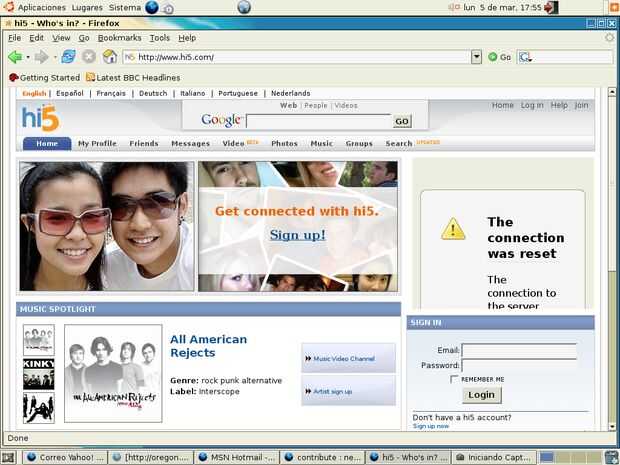Screen dimensions: 620x465
Task: Go to My Profile tab
Action: [x=97, y=144]
